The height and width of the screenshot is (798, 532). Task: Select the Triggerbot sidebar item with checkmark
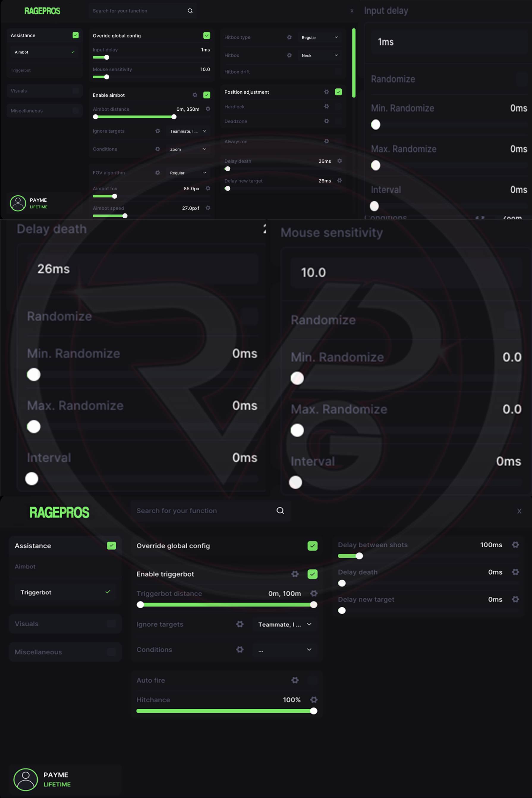click(64, 592)
